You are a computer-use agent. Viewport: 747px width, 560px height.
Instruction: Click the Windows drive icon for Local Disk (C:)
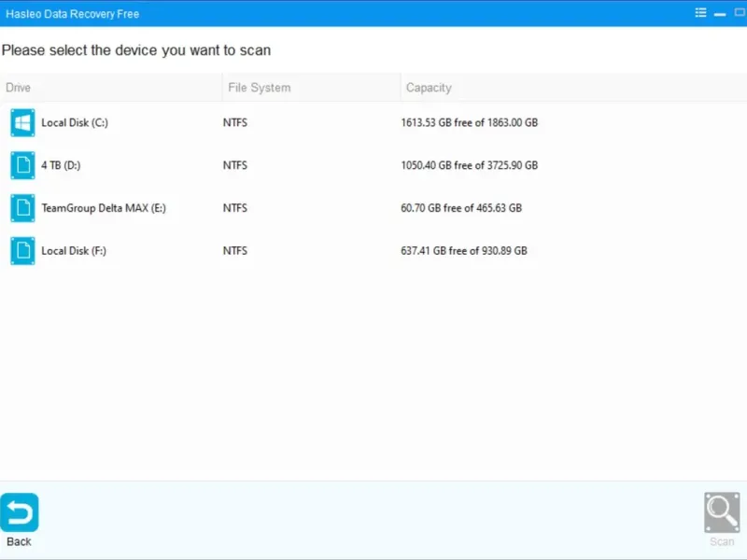tap(22, 123)
